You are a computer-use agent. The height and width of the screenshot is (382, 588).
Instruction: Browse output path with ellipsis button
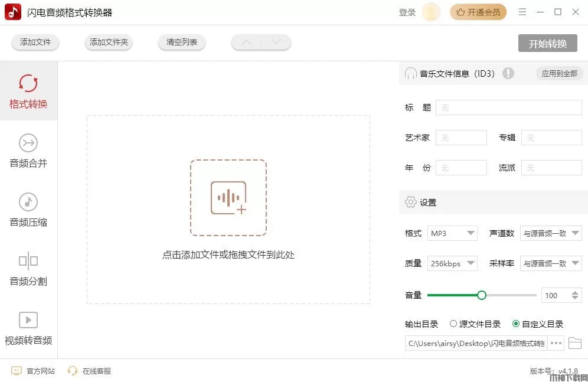(556, 343)
